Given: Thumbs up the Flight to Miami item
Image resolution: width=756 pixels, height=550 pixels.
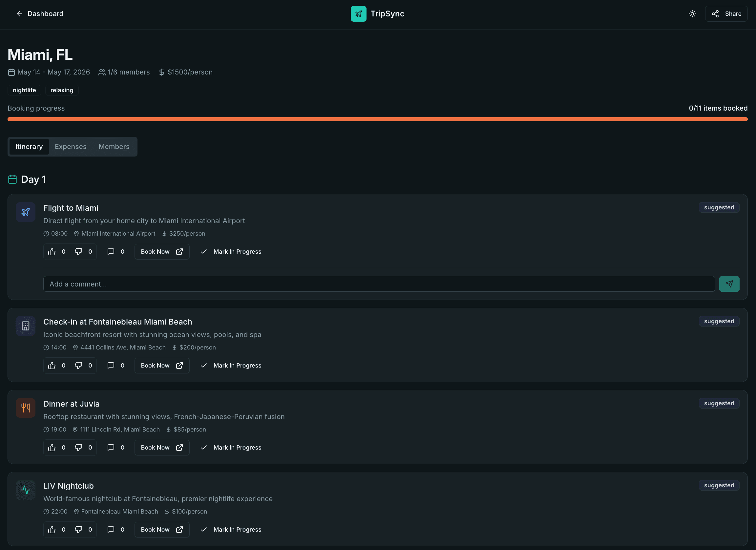Looking at the screenshot, I should 57,252.
